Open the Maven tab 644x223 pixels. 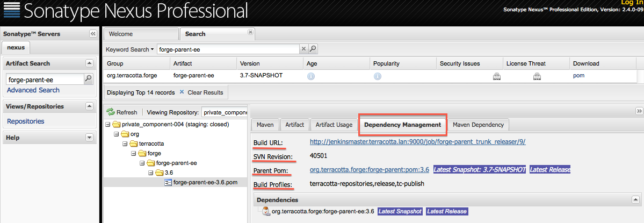265,125
